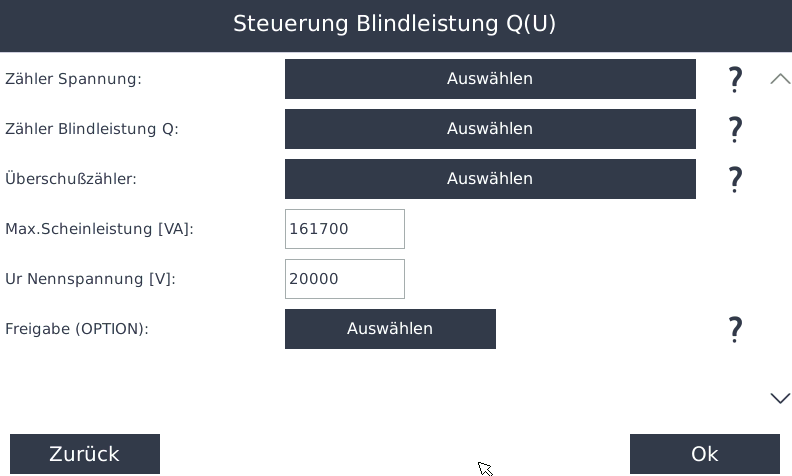Click the Zähler Spannung label
The image size is (792, 476).
(74, 79)
